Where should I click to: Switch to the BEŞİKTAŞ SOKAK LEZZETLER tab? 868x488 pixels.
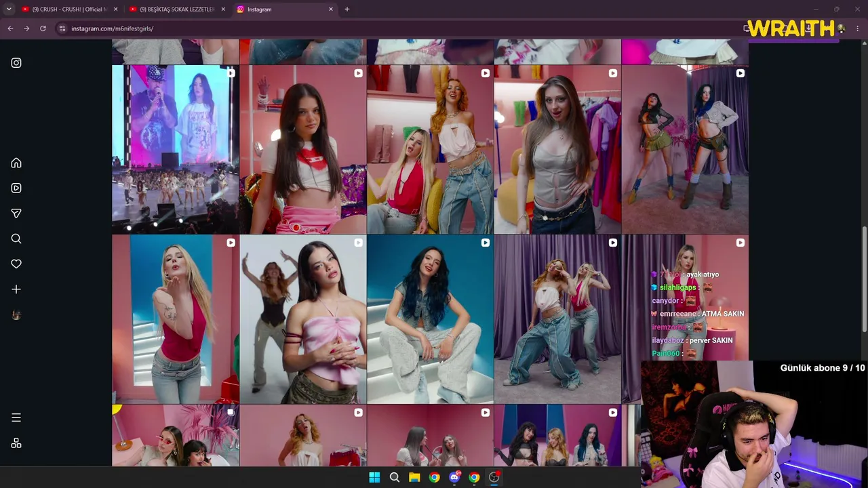(178, 9)
